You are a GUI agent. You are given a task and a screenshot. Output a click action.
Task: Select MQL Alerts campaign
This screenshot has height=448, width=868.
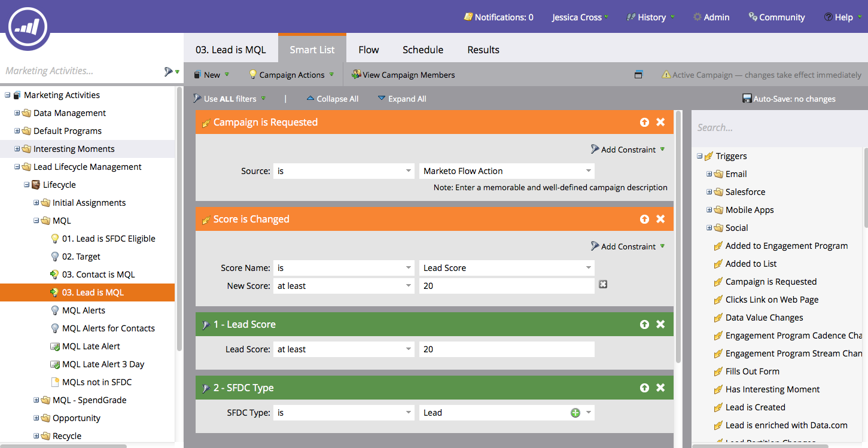coord(83,310)
